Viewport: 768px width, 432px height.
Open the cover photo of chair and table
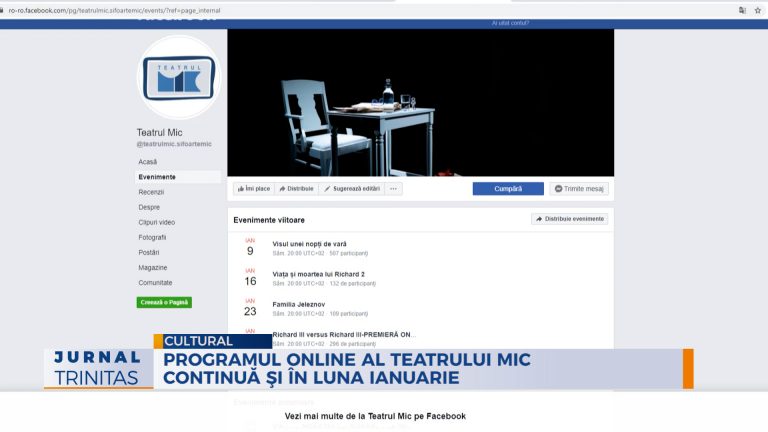[x=420, y=102]
